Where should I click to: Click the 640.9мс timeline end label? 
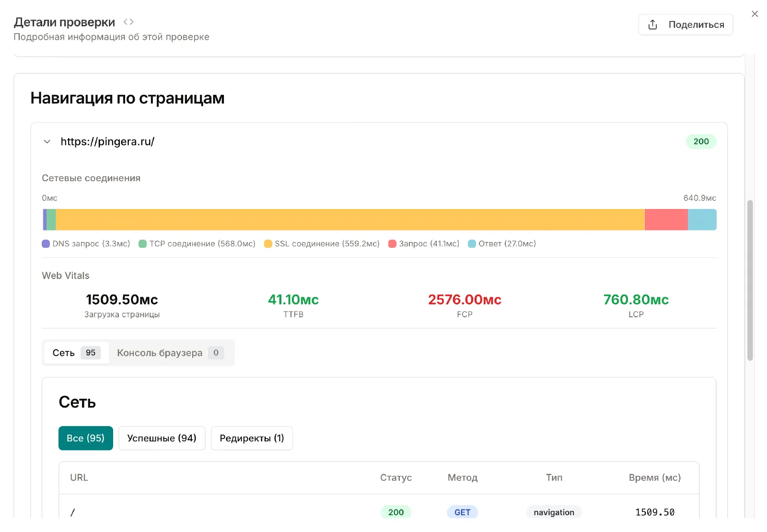click(700, 198)
